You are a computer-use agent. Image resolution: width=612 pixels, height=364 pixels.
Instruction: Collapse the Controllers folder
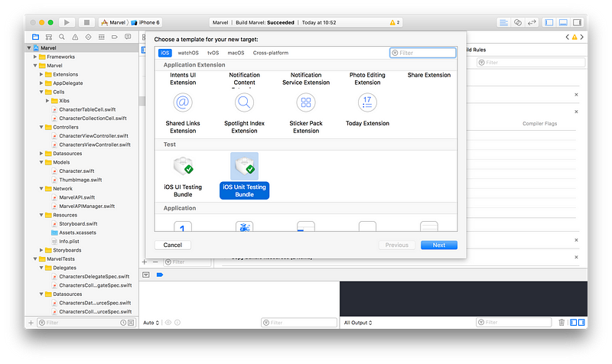click(41, 127)
